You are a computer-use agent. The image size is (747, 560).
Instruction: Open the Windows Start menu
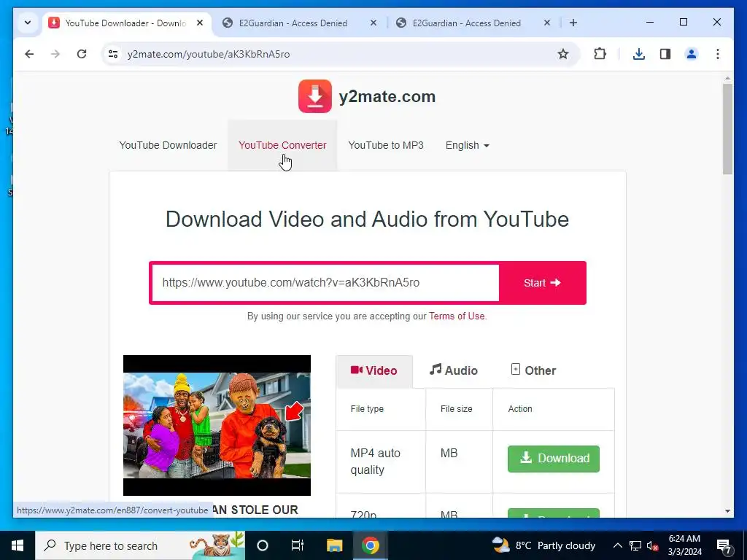(x=18, y=545)
